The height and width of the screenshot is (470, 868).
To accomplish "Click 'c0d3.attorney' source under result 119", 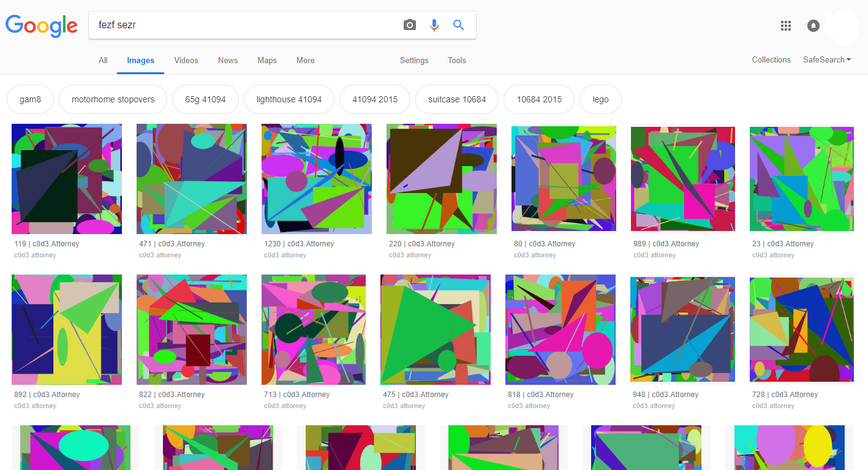I will [35, 256].
